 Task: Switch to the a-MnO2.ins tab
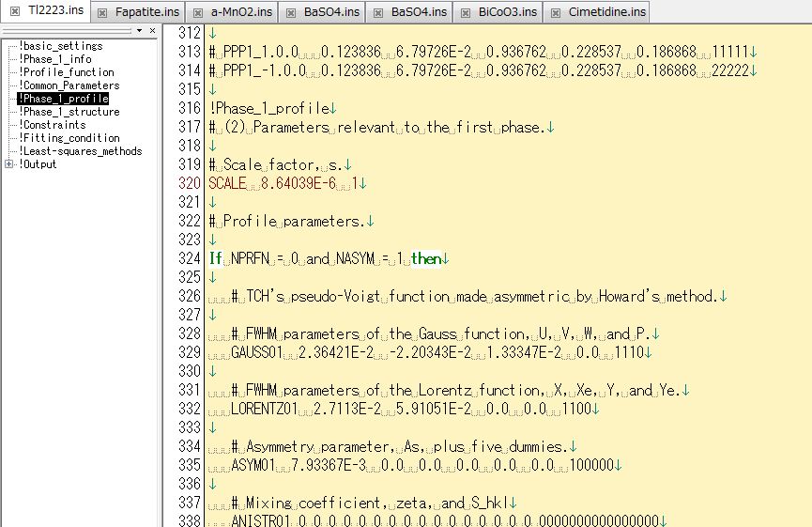click(x=238, y=12)
